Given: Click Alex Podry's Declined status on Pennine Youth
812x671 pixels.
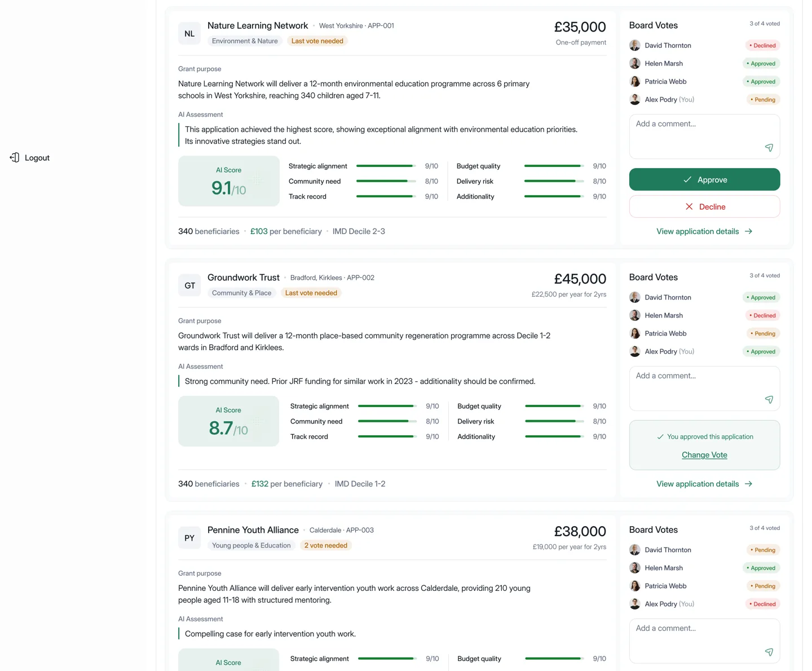Looking at the screenshot, I should point(762,604).
